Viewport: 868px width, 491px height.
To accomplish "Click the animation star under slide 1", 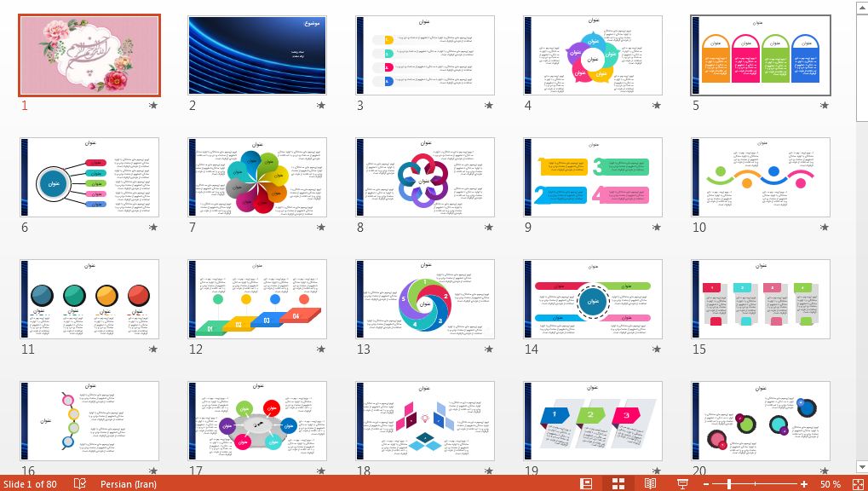I will click(x=153, y=106).
